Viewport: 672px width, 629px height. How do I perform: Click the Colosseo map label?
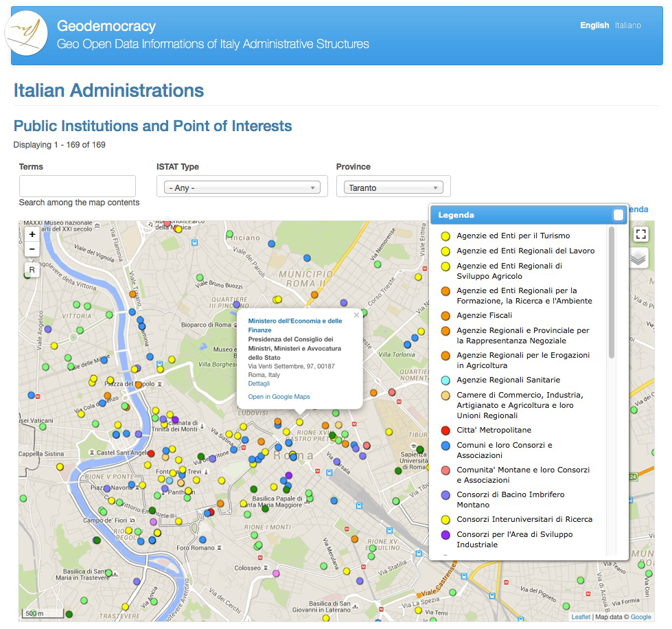pos(247,568)
